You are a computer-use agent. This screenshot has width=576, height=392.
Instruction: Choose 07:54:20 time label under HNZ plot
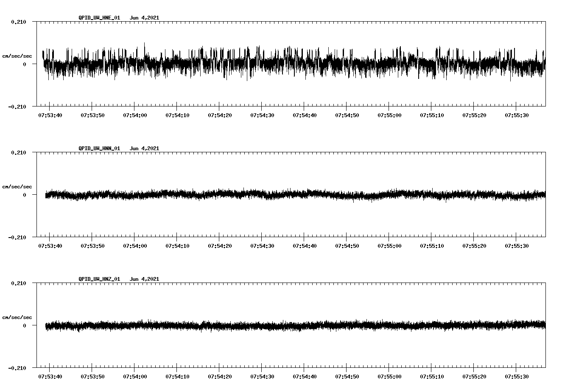click(220, 377)
